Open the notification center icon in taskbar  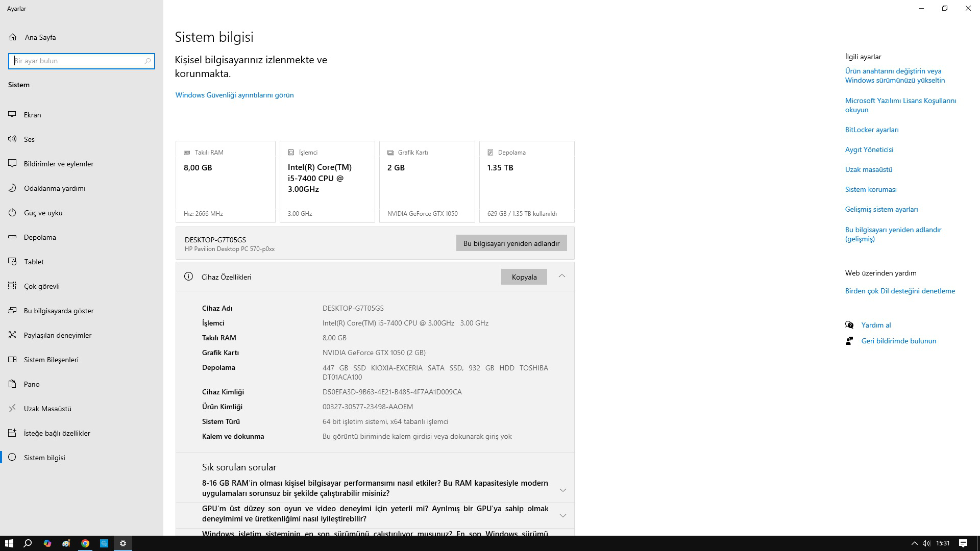pos(963,543)
